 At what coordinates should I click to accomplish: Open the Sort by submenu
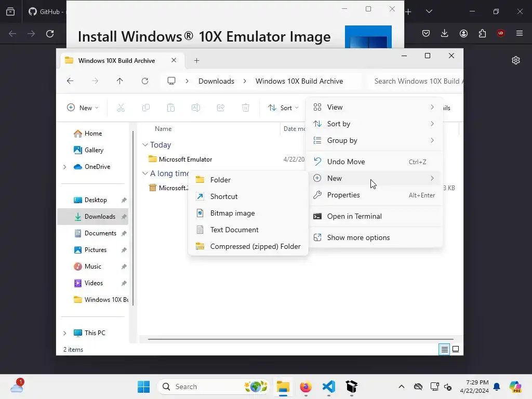pos(375,124)
